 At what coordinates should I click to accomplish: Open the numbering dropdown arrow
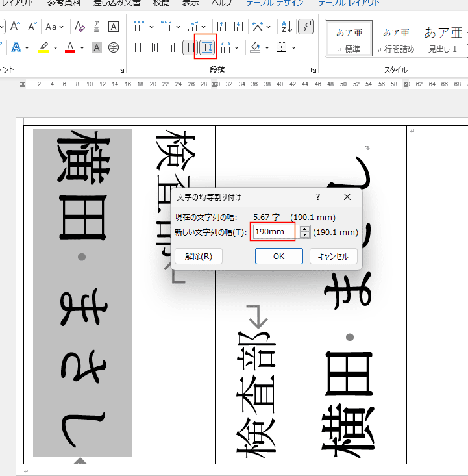click(x=178, y=27)
